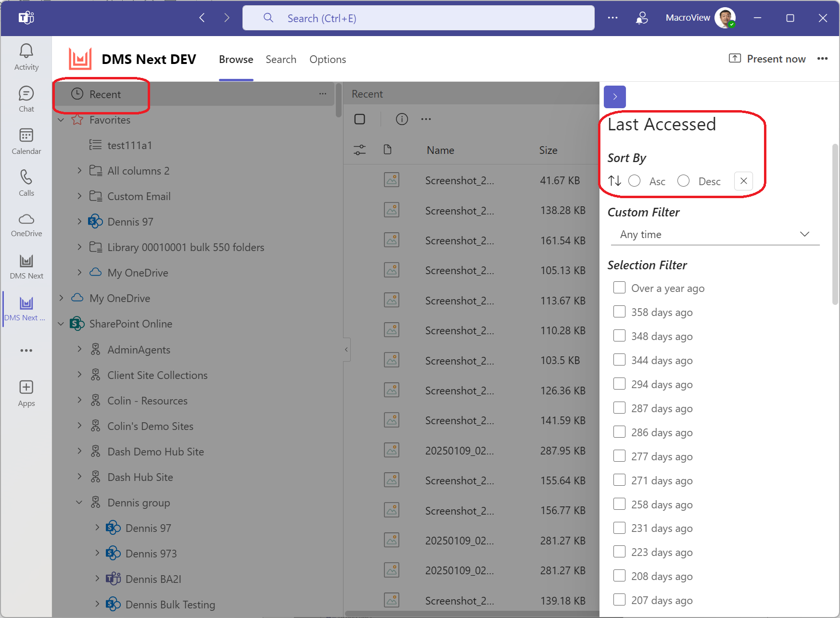Expand the AdminAgents site
Viewport: 840px width, 618px height.
coord(79,349)
